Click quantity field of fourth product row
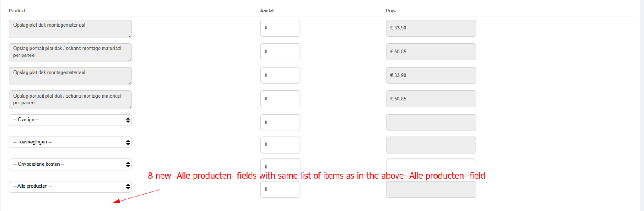The height and width of the screenshot is (211, 644). (x=280, y=99)
